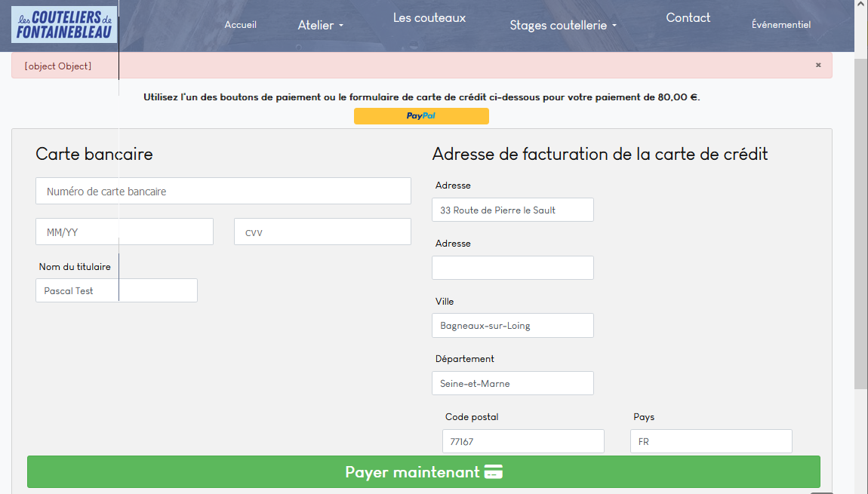Screen dimensions: 868x494
Task: Click the payment instruction text of 80,00 €
Action: [421, 97]
